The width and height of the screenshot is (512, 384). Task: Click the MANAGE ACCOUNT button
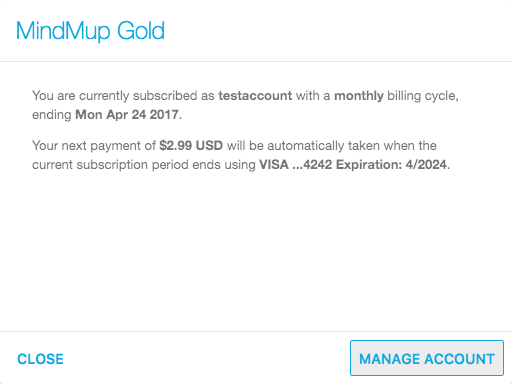click(x=427, y=358)
